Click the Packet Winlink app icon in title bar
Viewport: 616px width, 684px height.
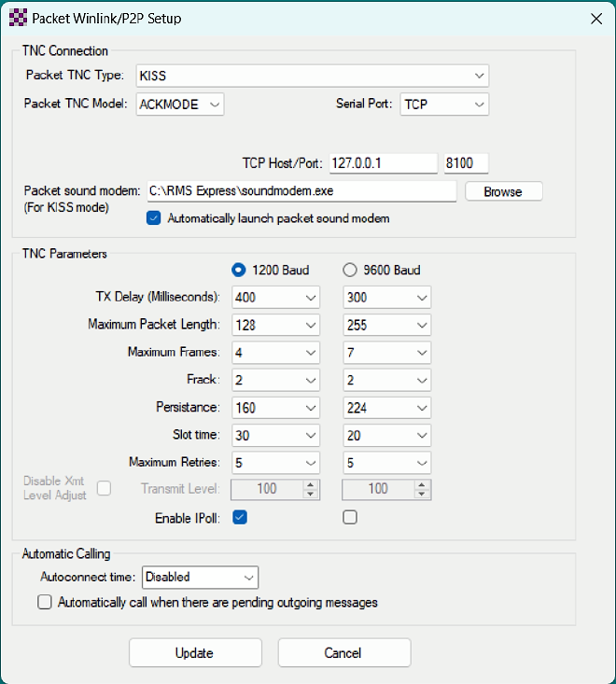(18, 18)
